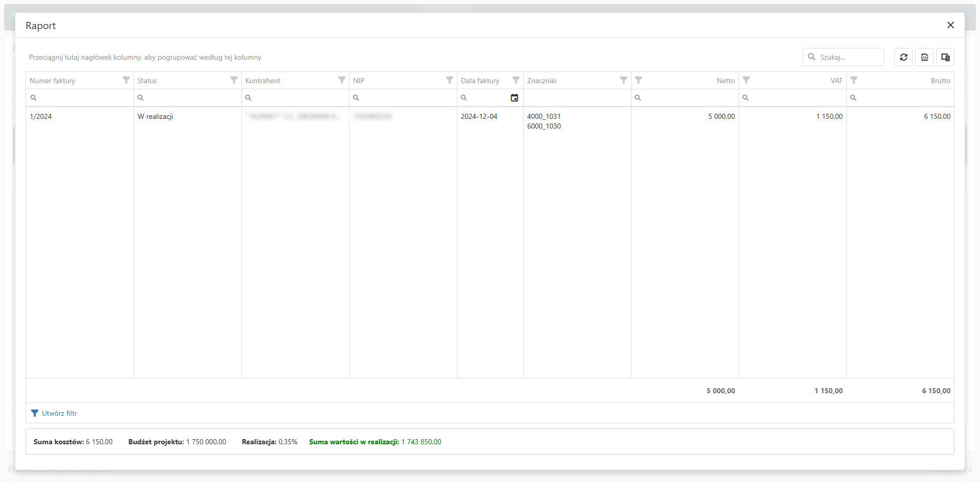This screenshot has width=980, height=482.
Task: Click the refresh report icon
Action: click(903, 57)
